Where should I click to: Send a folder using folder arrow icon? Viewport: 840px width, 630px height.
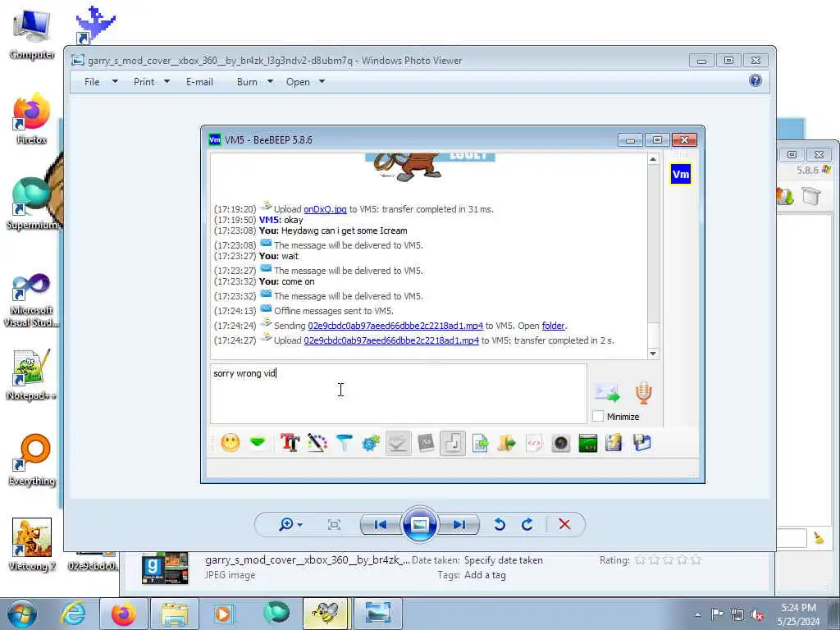[x=506, y=443]
